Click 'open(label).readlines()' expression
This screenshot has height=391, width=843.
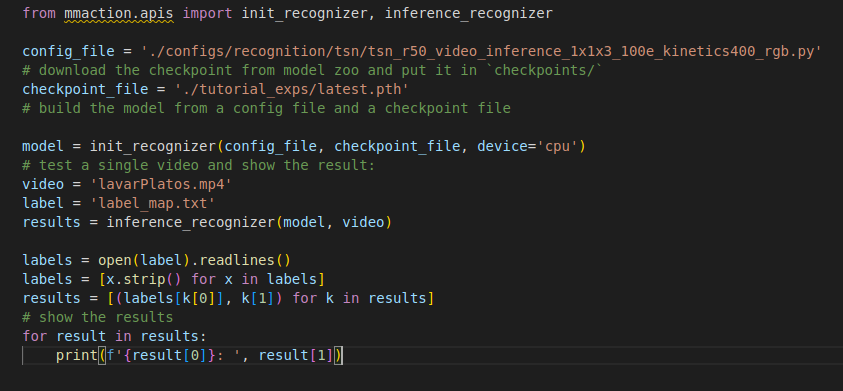click(x=194, y=260)
